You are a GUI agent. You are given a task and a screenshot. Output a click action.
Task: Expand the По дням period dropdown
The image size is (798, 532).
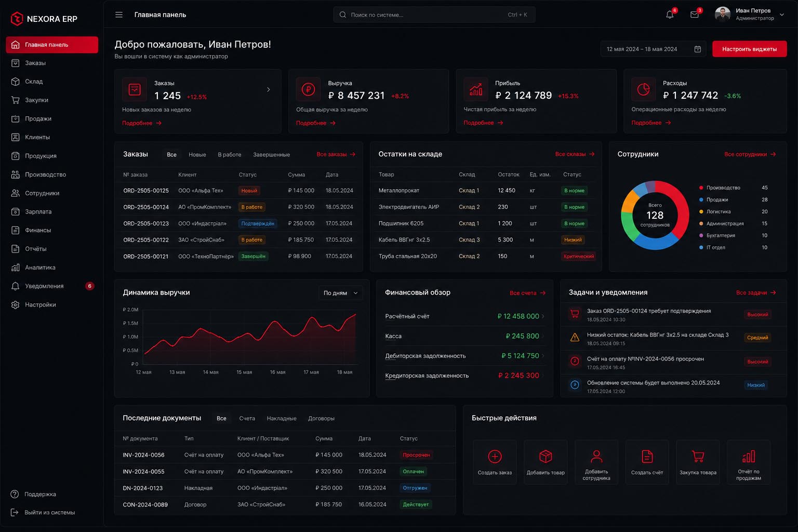340,293
